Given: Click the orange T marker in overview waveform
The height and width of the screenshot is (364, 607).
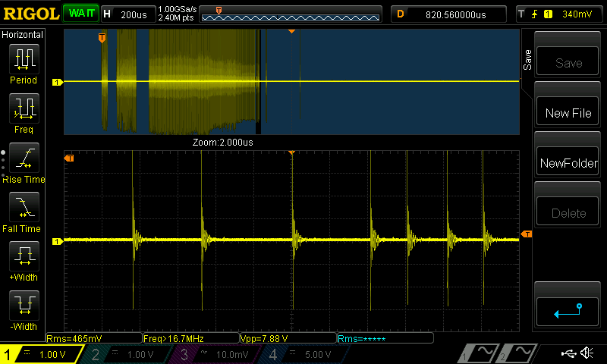Looking at the screenshot, I should 102,37.
